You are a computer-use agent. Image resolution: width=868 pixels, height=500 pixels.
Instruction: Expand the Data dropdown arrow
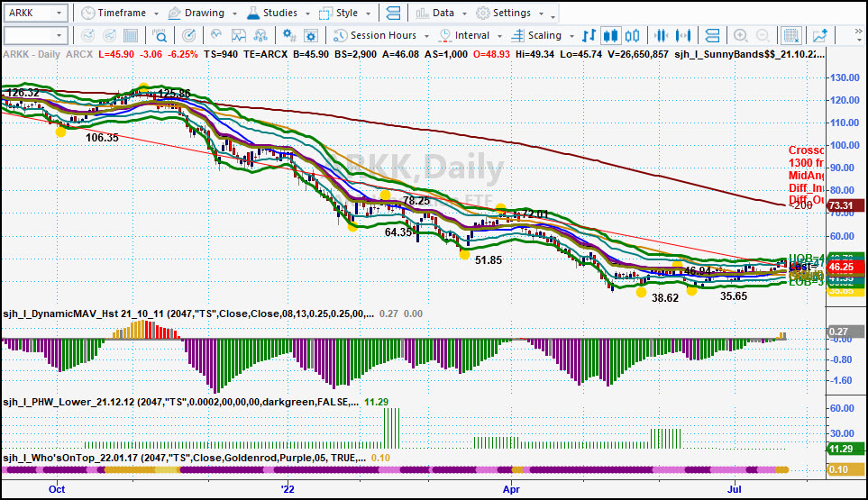point(464,14)
